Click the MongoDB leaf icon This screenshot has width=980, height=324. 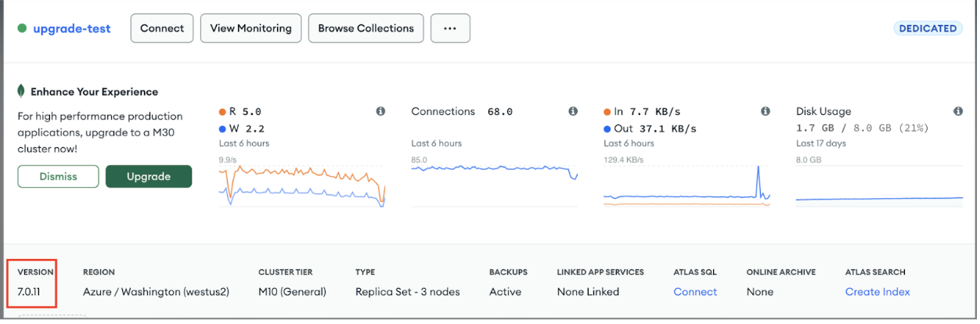[x=22, y=92]
